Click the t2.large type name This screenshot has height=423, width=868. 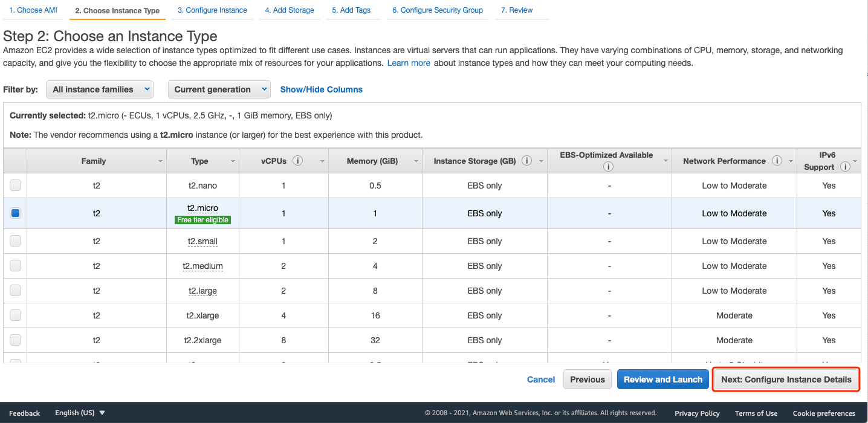202,291
